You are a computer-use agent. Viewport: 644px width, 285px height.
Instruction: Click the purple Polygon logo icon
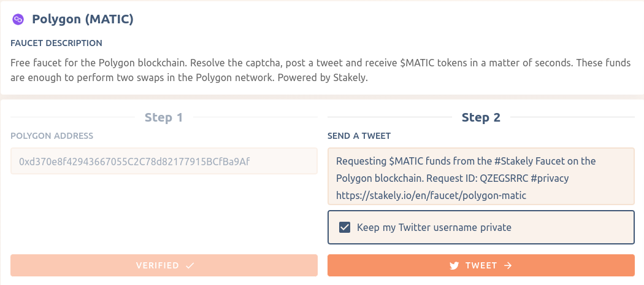click(x=18, y=20)
